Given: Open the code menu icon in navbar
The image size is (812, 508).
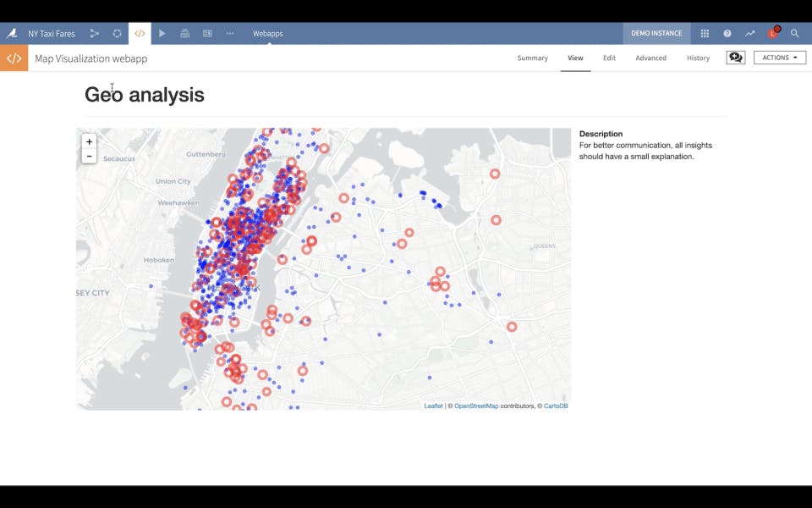Looking at the screenshot, I should pyautogui.click(x=140, y=34).
